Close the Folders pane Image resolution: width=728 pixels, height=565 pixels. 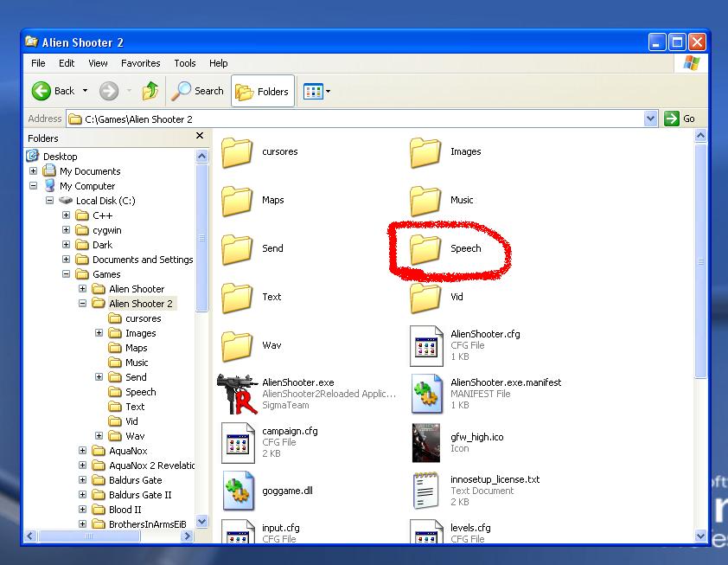point(200,135)
